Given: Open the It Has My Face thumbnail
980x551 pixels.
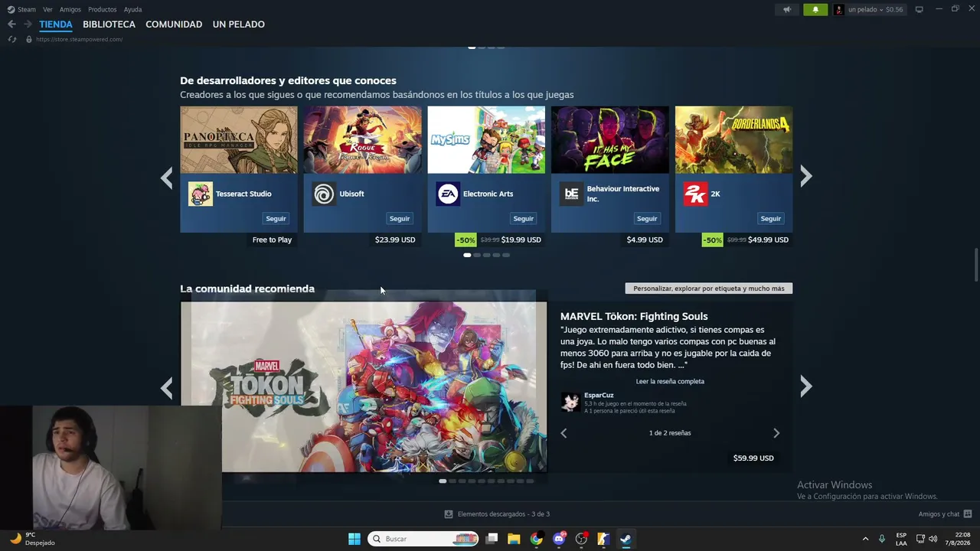Looking at the screenshot, I should pos(610,140).
